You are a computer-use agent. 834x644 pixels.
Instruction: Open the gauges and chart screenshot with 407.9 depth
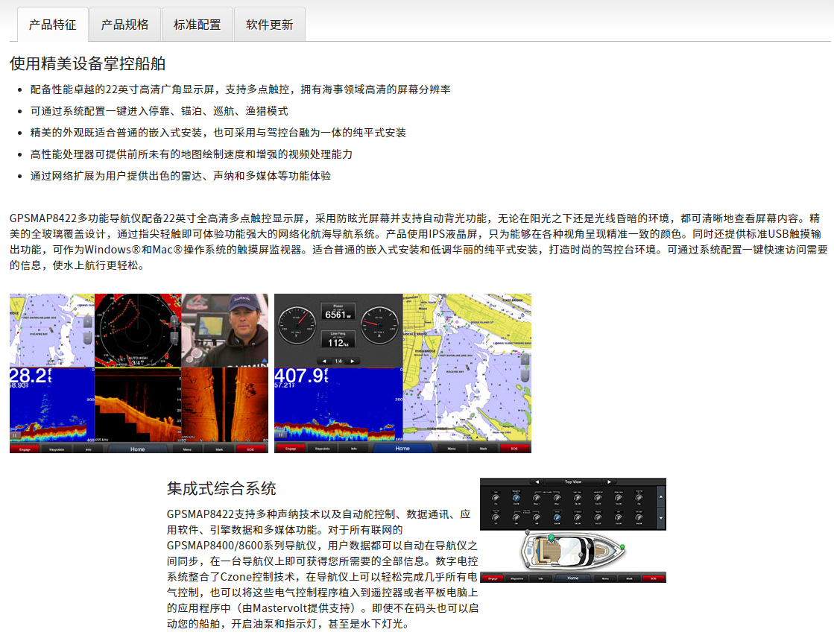pyautogui.click(x=402, y=373)
